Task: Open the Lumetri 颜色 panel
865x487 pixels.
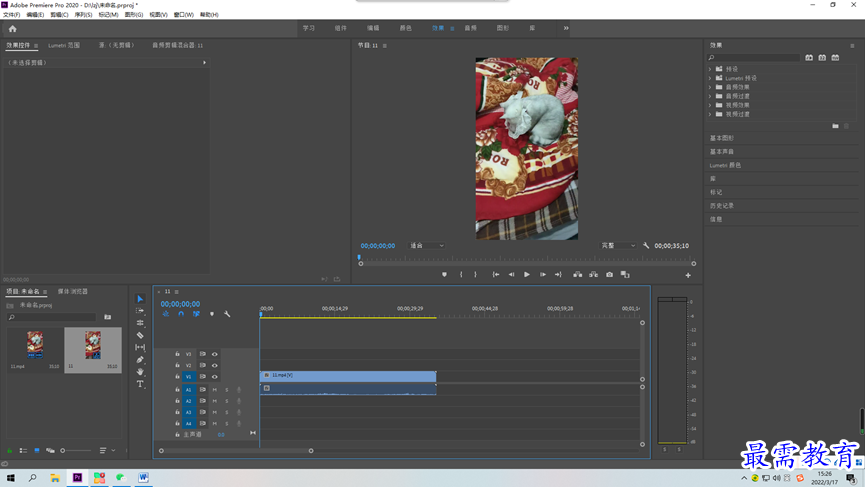Action: pos(725,165)
